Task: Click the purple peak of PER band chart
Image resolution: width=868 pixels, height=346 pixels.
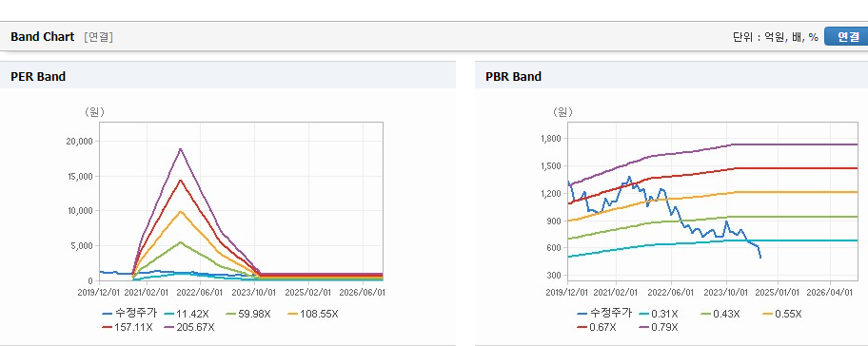Action: tap(181, 148)
